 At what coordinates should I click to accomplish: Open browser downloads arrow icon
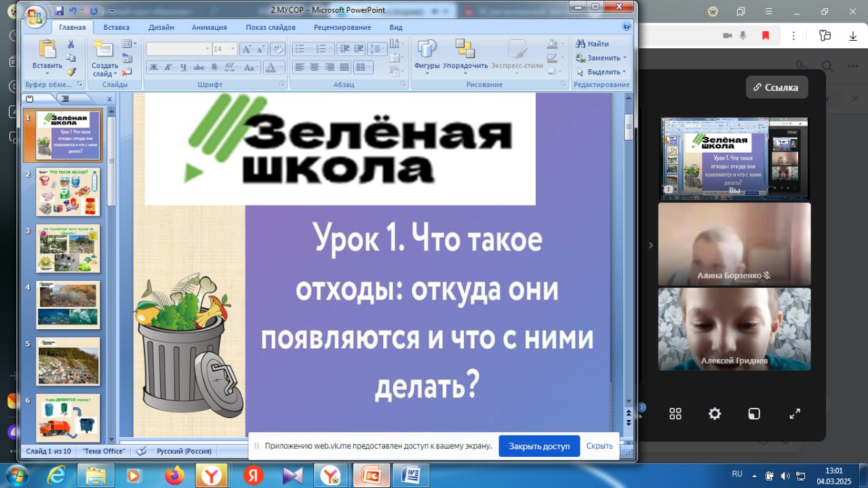click(x=852, y=35)
